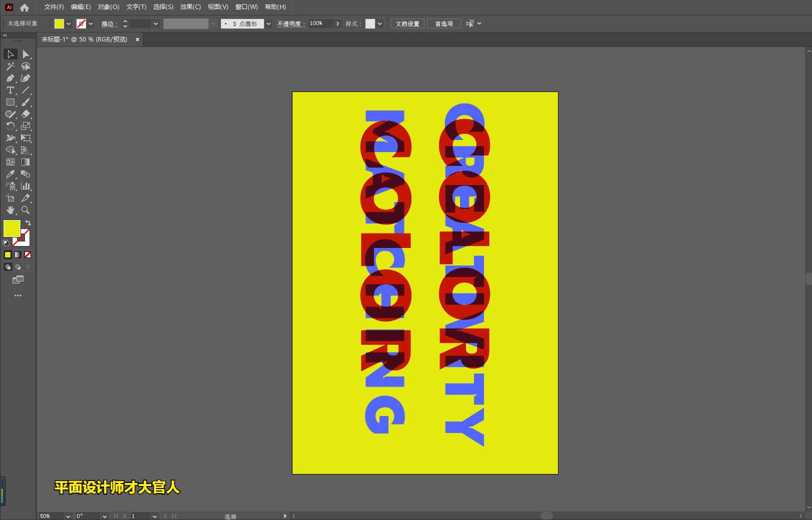Activate the Zoom tool
The height and width of the screenshot is (520, 812).
tap(25, 210)
